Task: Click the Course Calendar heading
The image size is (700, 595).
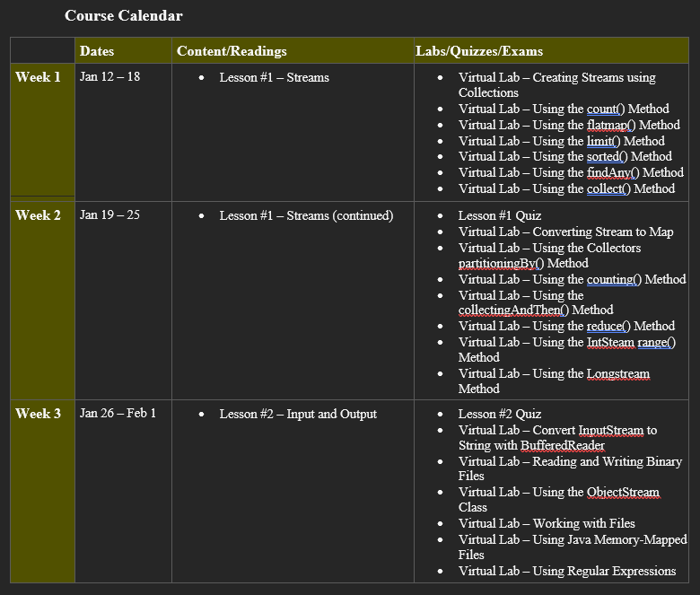Action: tap(124, 16)
